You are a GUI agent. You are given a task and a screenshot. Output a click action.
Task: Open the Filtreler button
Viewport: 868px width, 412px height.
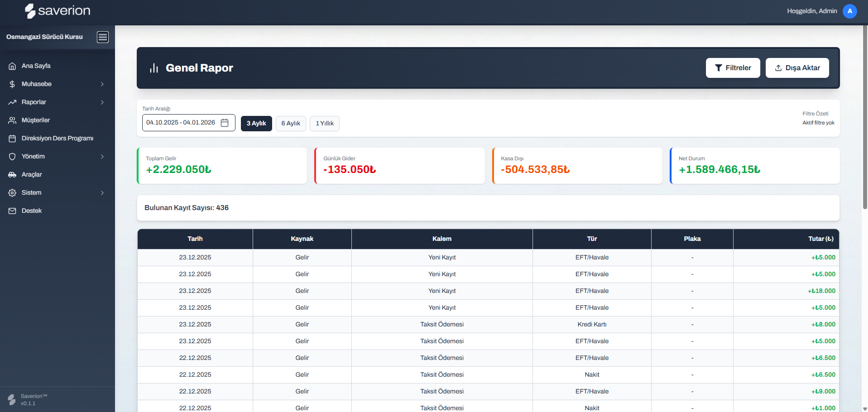[733, 68]
